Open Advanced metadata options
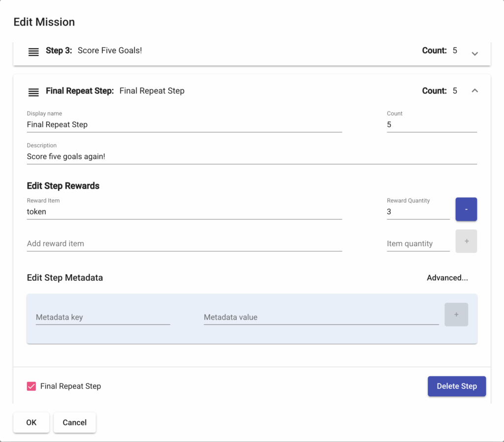This screenshot has height=442, width=504. (447, 278)
